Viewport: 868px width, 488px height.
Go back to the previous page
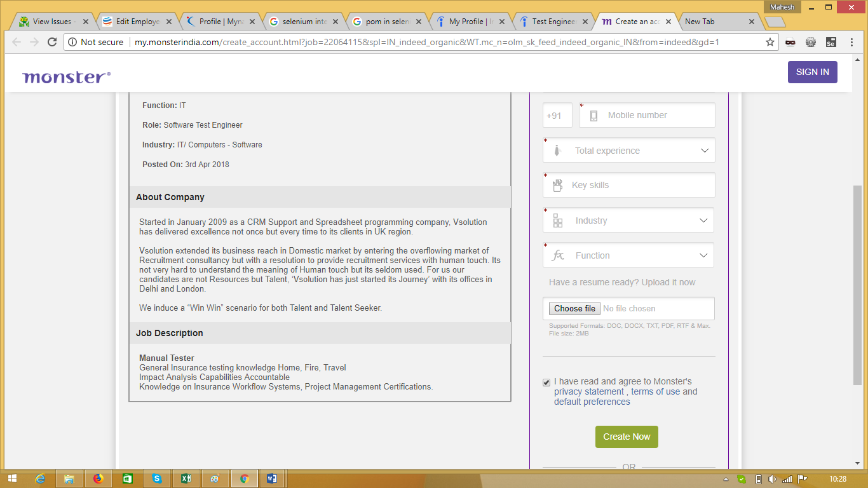coord(17,43)
